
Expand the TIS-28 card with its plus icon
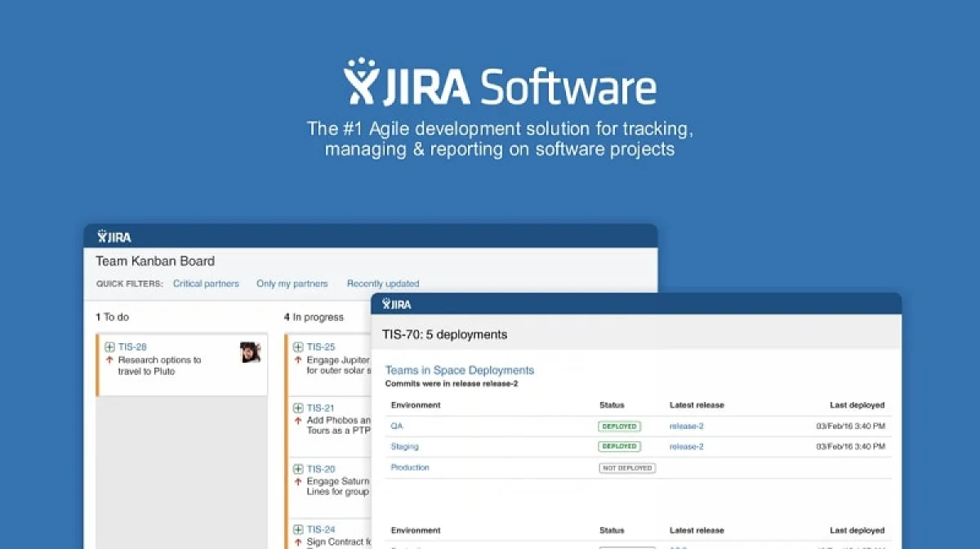[109, 346]
